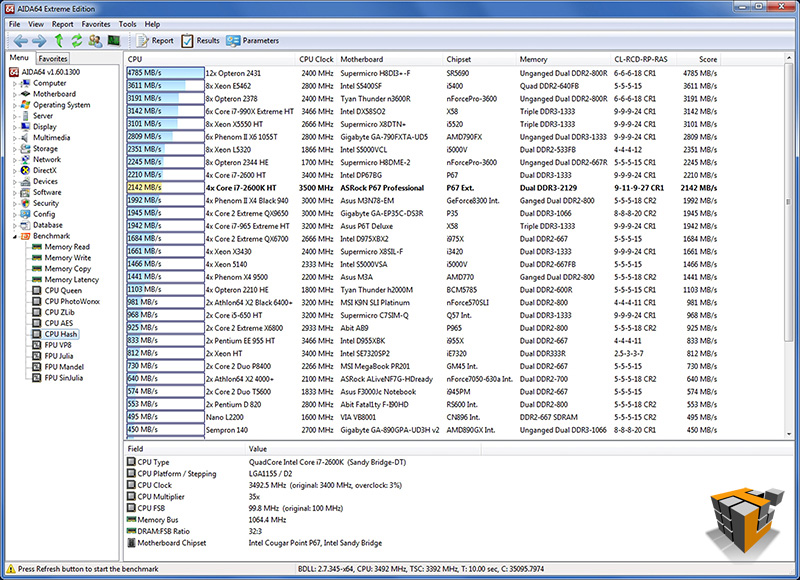The height and width of the screenshot is (580, 800).
Task: Click the 4785 MB/s score bar
Action: 165,73
